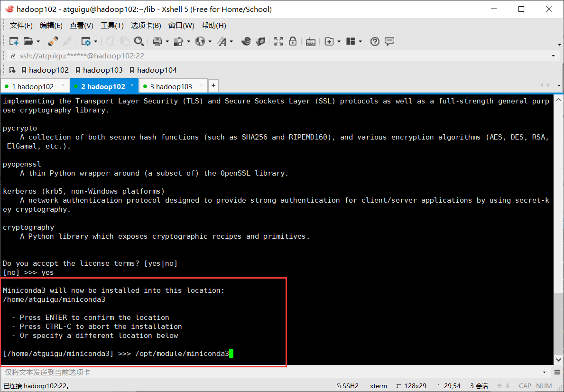Click the terminal scrollbar down arrow
This screenshot has height=392, width=564.
[558, 360]
